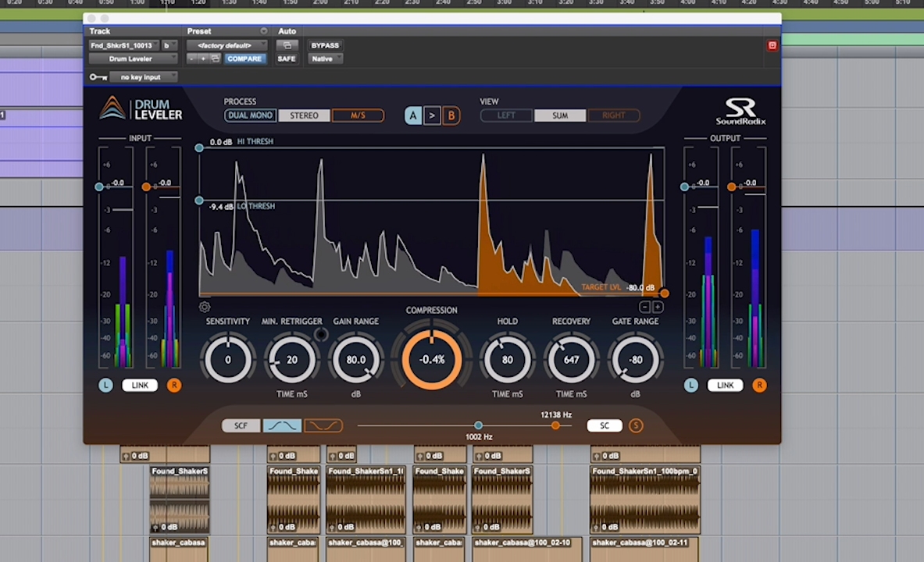Click the Recovery knob

[x=572, y=359]
